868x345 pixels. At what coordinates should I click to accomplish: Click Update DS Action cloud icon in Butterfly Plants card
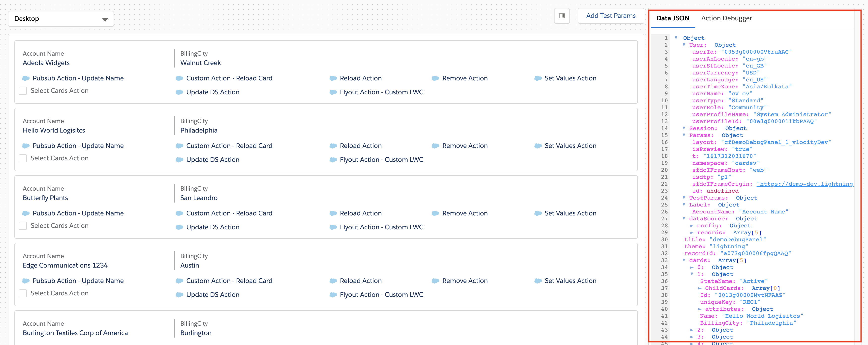[180, 227]
